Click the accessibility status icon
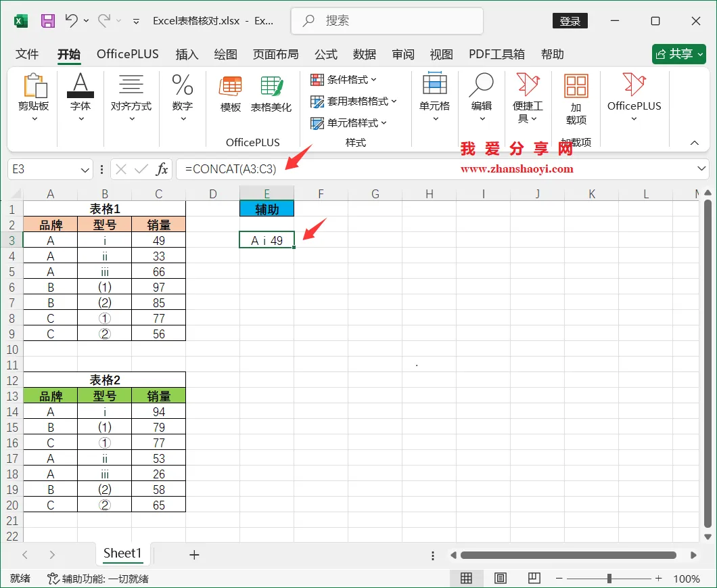Screen dimensions: 717x588 point(53,579)
